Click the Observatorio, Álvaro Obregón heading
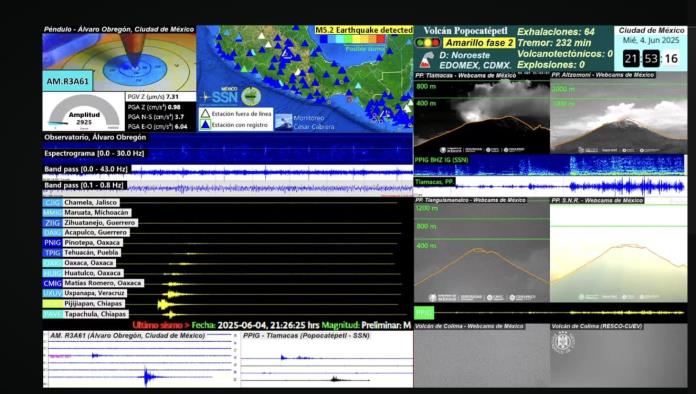696x394 pixels. 95,137
